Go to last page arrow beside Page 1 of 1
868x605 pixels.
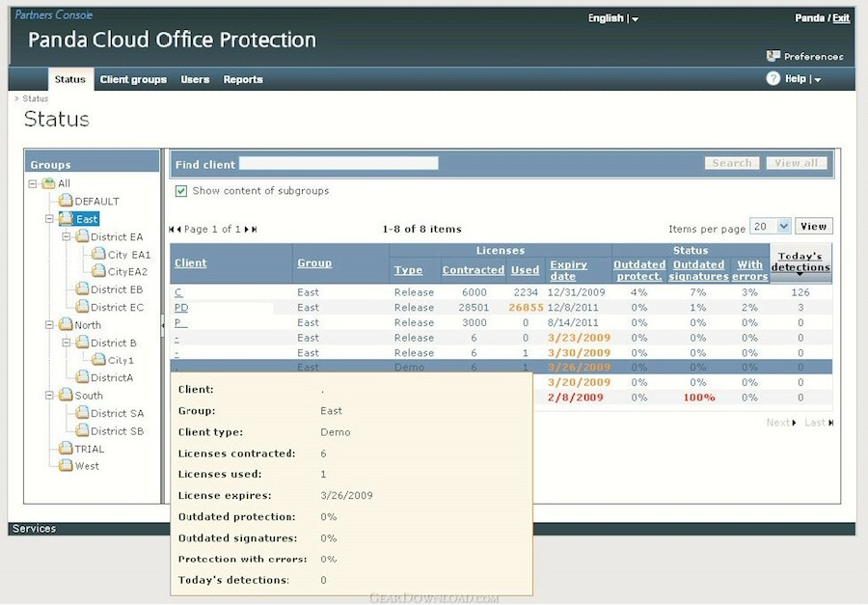254,230
